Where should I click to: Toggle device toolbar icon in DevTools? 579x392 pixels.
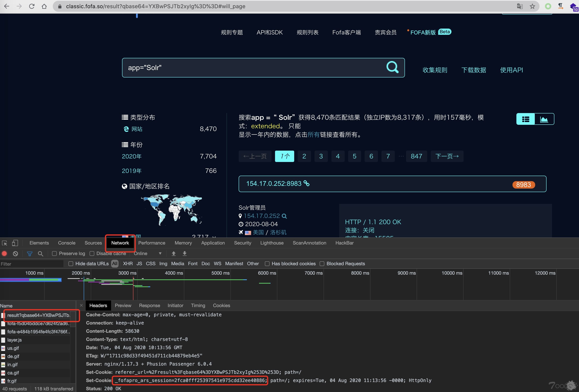click(x=15, y=243)
